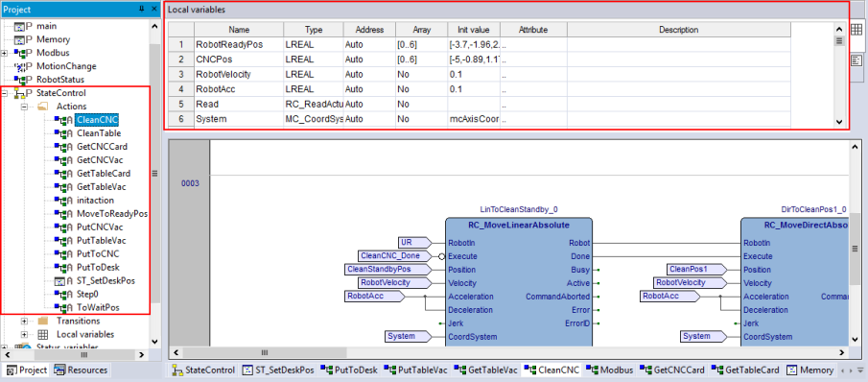The height and width of the screenshot is (382, 868).
Task: Click the diagram horizontal scrollbar thumb
Action: pyautogui.click(x=265, y=352)
